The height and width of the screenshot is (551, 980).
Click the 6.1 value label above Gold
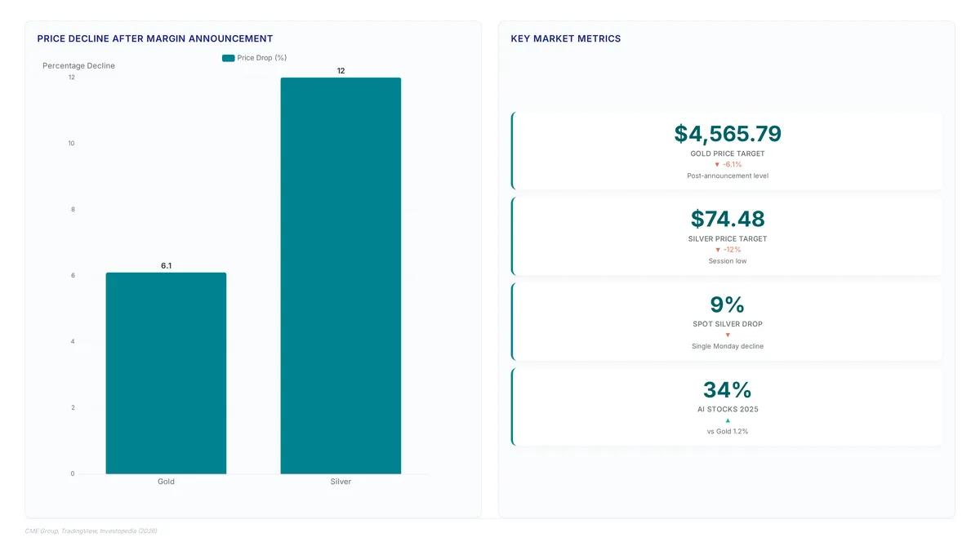click(x=166, y=266)
